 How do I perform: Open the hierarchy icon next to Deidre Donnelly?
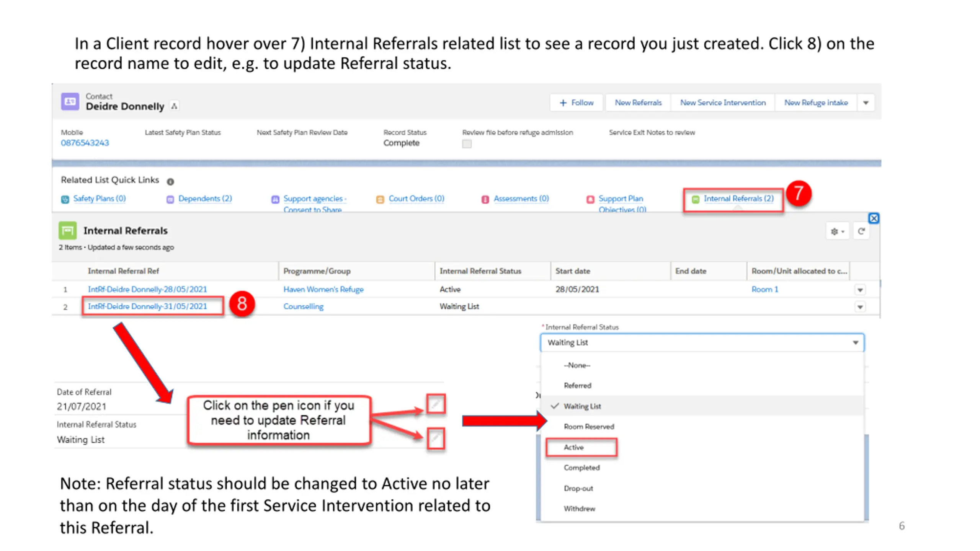(174, 106)
